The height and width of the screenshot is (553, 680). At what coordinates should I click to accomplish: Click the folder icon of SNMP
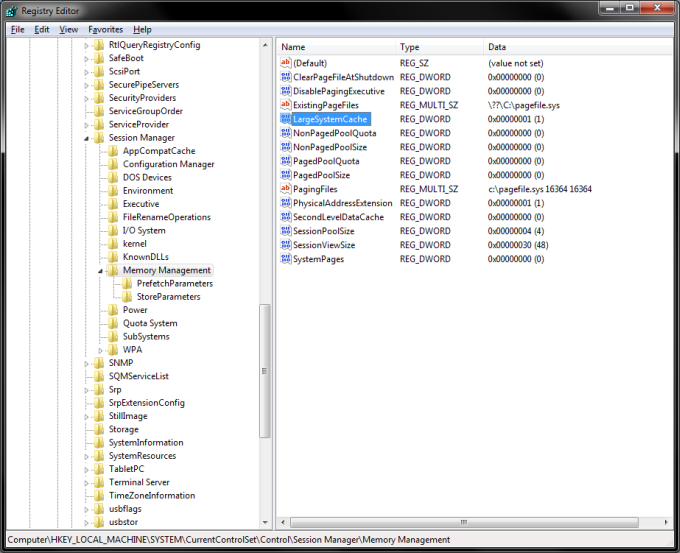click(99, 363)
